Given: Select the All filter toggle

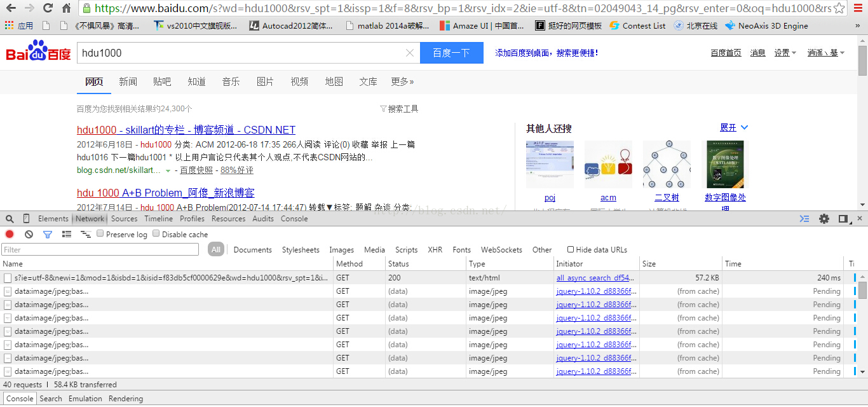Looking at the screenshot, I should [216, 250].
